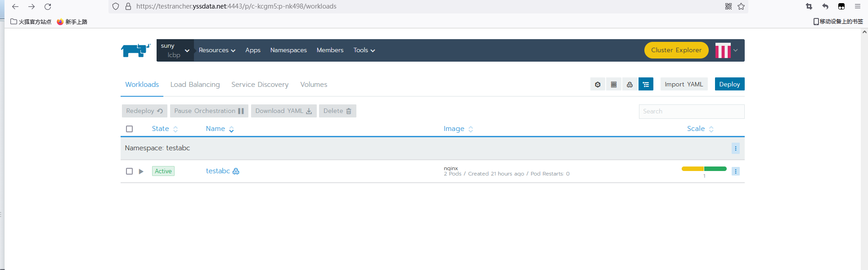Sort table by Image column
The width and height of the screenshot is (868, 270).
click(x=458, y=129)
